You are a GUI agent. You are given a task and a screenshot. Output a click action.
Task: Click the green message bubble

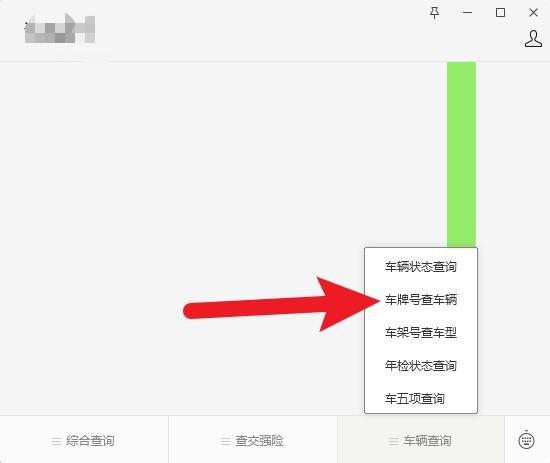coord(461,154)
